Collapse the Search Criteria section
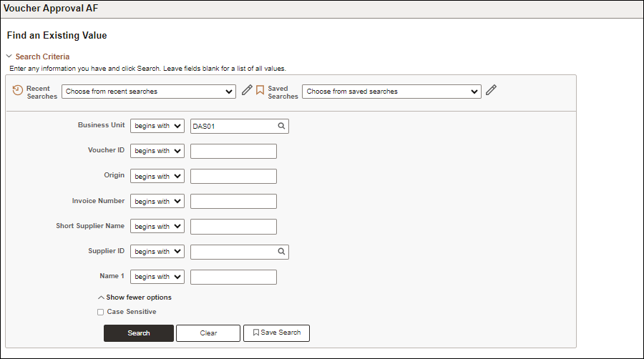Image resolution: width=644 pixels, height=359 pixels. (x=9, y=56)
